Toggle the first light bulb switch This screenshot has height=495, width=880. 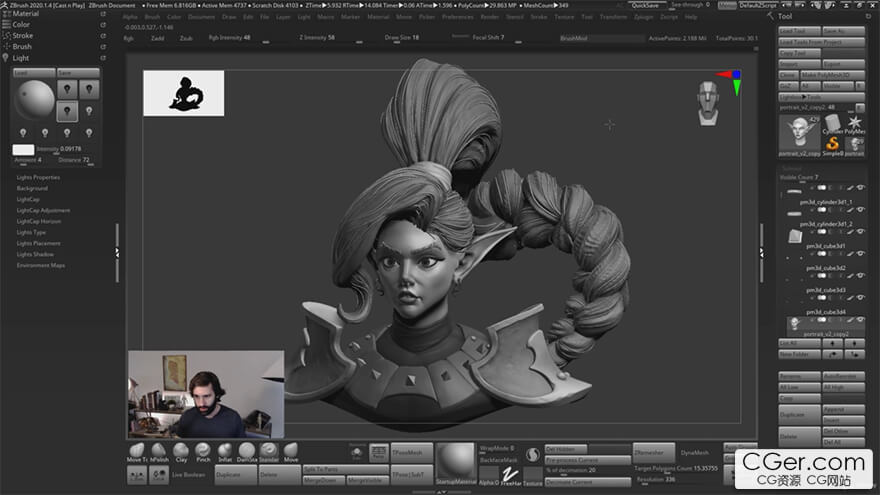(x=67, y=89)
